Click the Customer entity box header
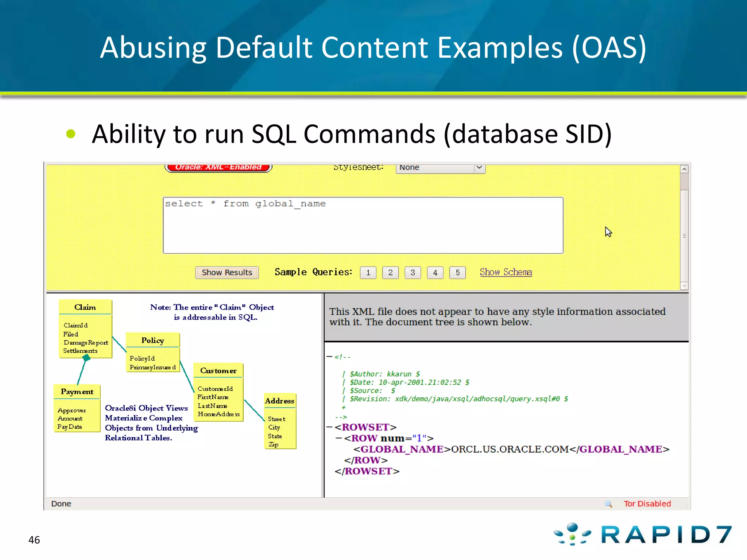Screen dimensions: 747x560 [218, 370]
